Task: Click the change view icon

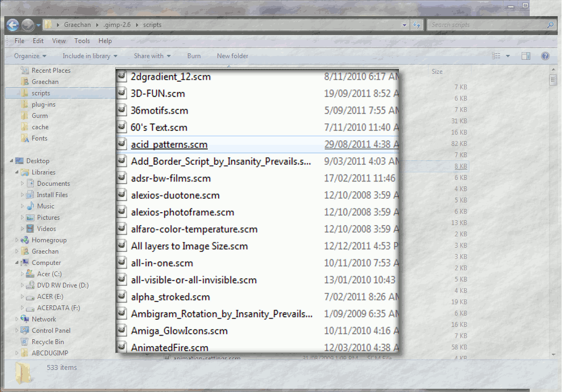Action: pyautogui.click(x=496, y=56)
